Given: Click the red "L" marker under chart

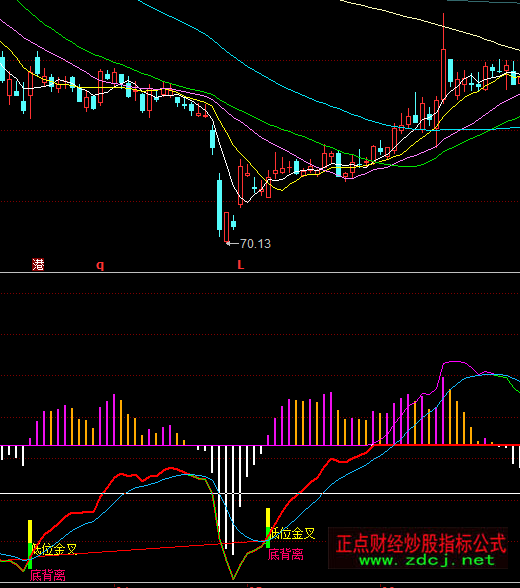Looking at the screenshot, I should [x=241, y=265].
